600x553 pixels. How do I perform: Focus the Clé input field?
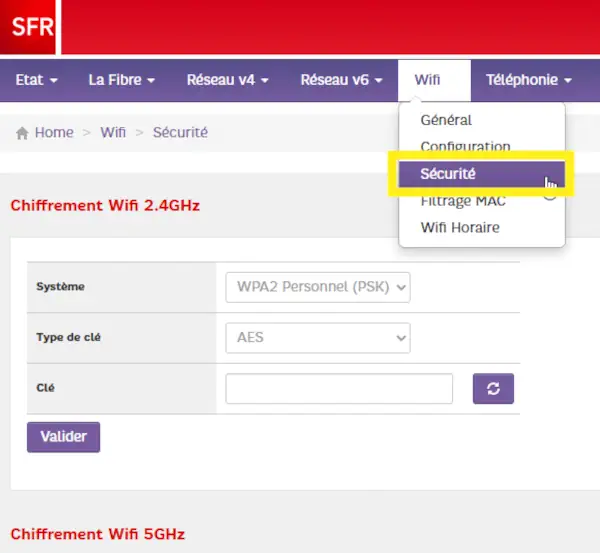click(339, 388)
